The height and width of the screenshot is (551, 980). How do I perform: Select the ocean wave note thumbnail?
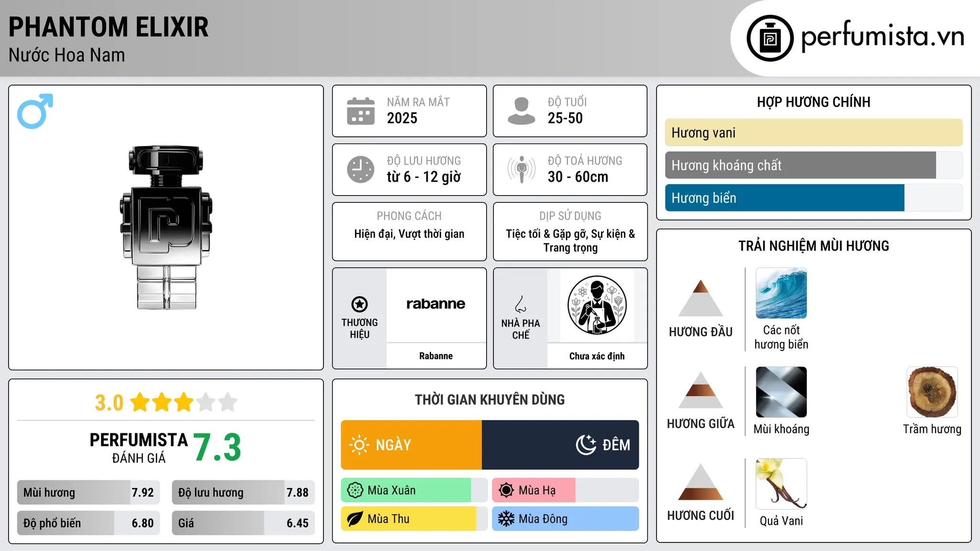(781, 293)
